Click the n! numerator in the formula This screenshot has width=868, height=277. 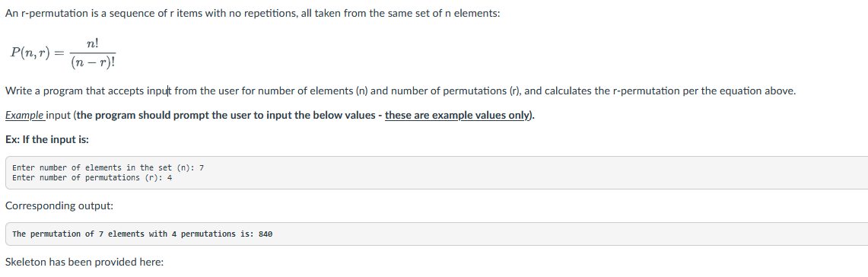[93, 43]
